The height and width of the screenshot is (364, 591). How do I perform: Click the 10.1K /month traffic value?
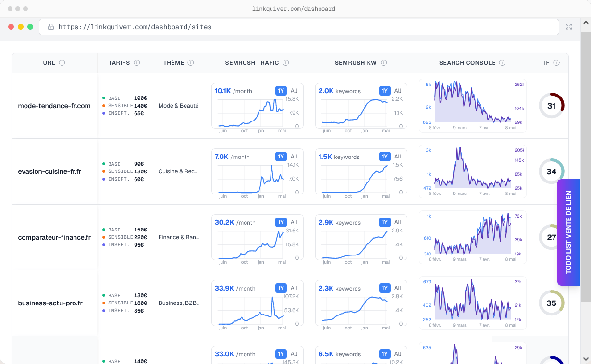(x=234, y=91)
